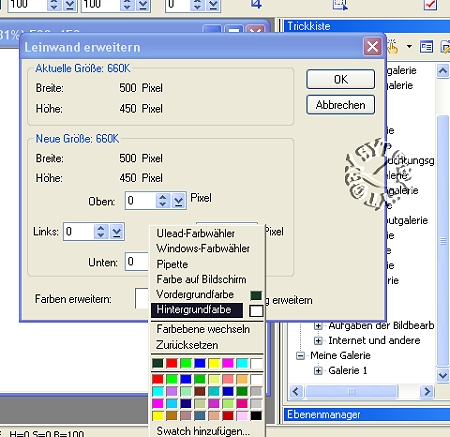
Task: Click the selection frame icon in top toolbar
Action: pos(340,4)
